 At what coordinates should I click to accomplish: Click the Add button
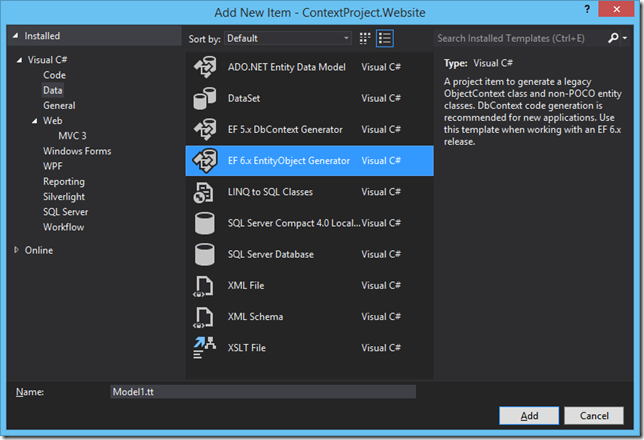pos(529,416)
